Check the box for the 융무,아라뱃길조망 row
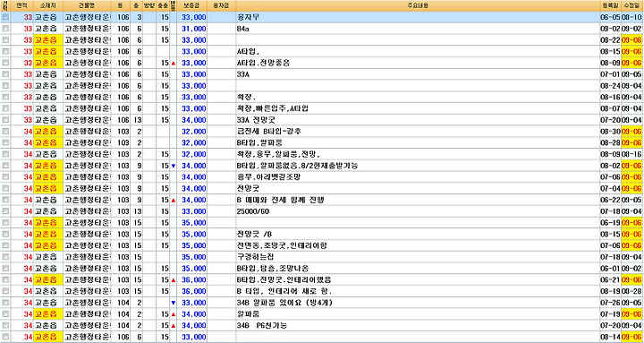Image resolution: width=644 pixels, height=343 pixels. click(x=5, y=177)
